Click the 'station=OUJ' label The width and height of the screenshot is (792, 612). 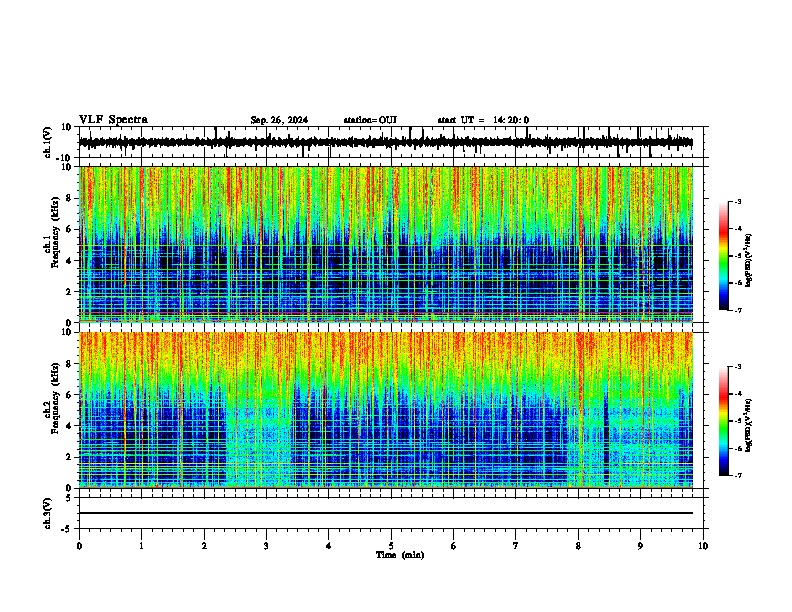[x=370, y=120]
